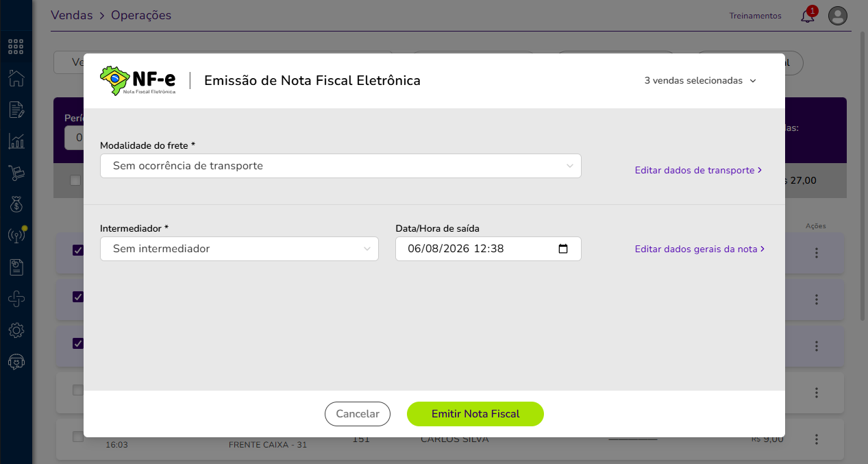Uncheck the first selected sale checkbox
The height and width of the screenshot is (464, 868).
(x=78, y=250)
